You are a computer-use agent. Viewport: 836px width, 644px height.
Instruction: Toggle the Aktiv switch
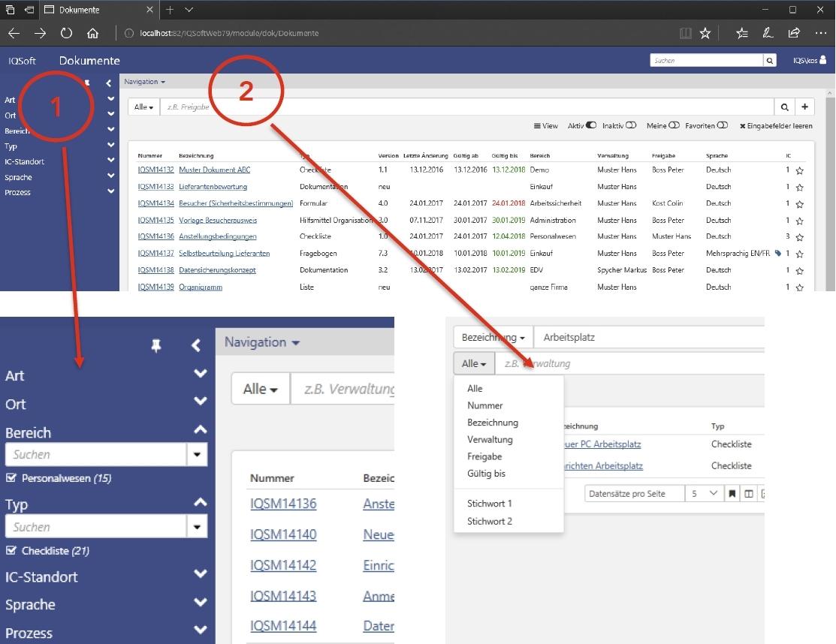590,125
